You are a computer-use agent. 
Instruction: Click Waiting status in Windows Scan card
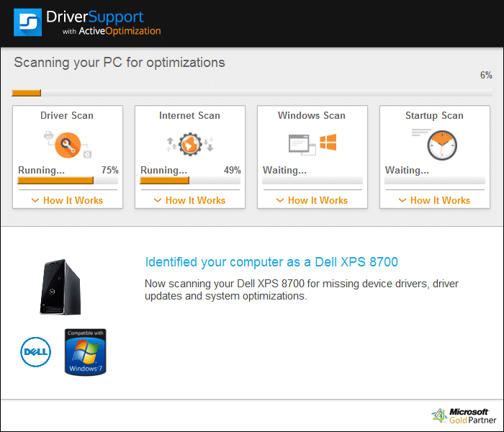click(284, 170)
